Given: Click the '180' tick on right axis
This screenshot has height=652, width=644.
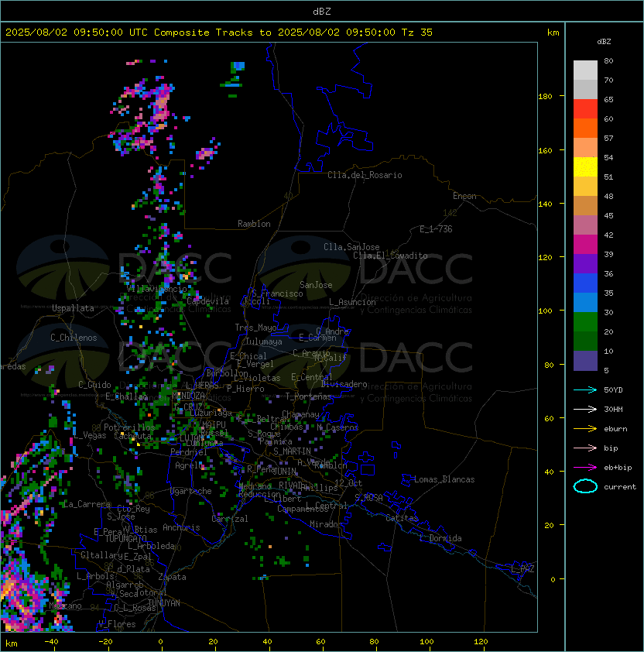Looking at the screenshot, I should [x=545, y=97].
